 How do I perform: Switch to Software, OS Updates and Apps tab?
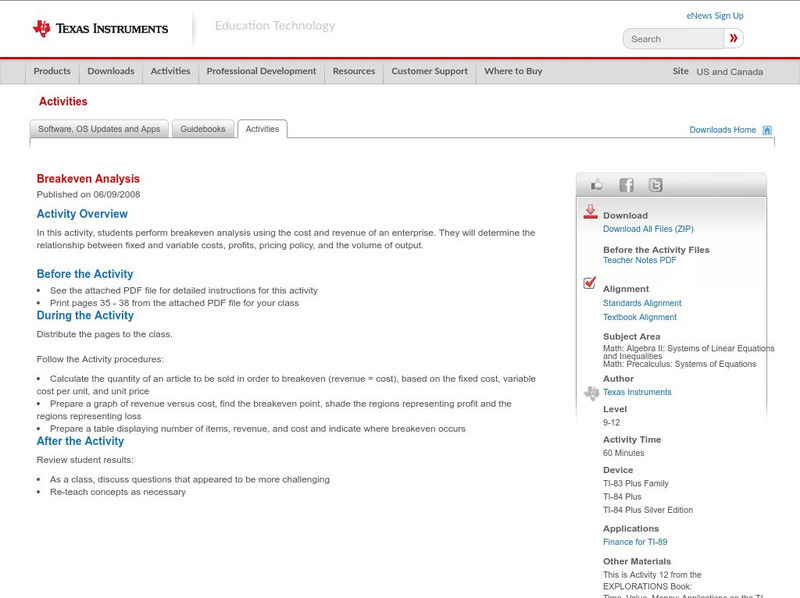(99, 129)
